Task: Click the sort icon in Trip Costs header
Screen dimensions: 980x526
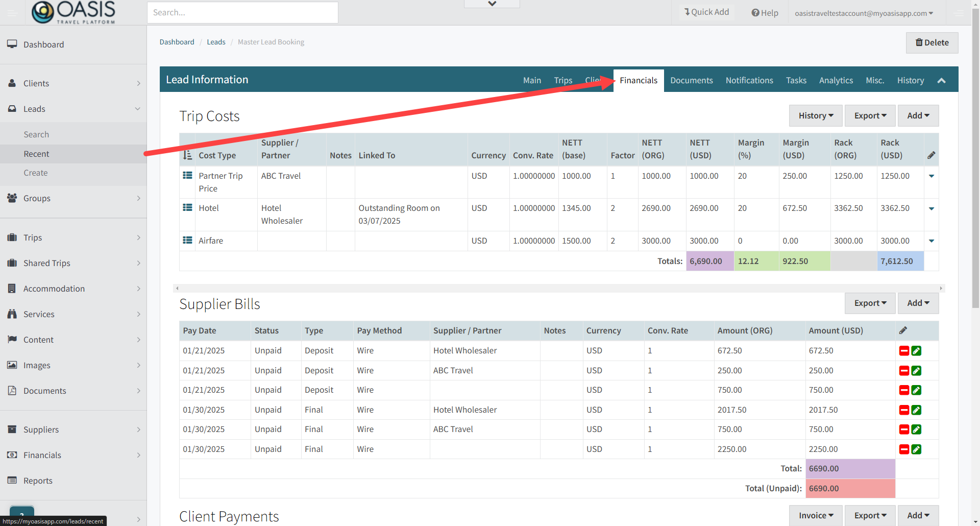Action: [x=187, y=155]
